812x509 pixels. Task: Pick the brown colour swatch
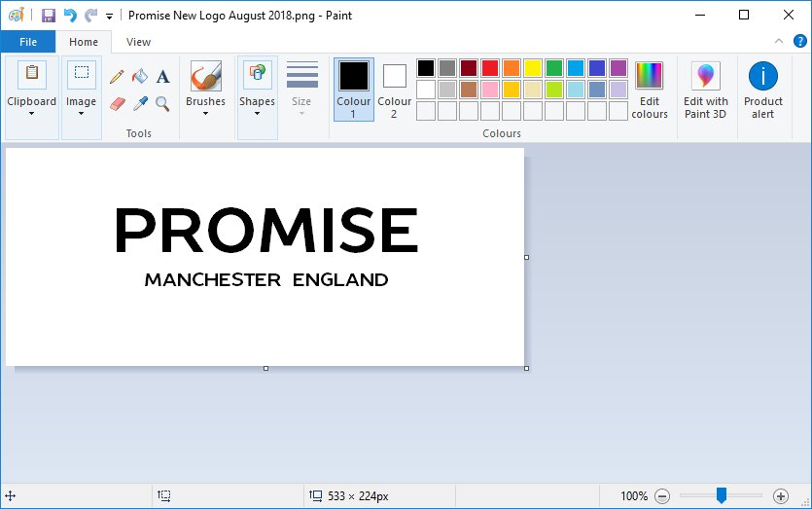tap(469, 90)
